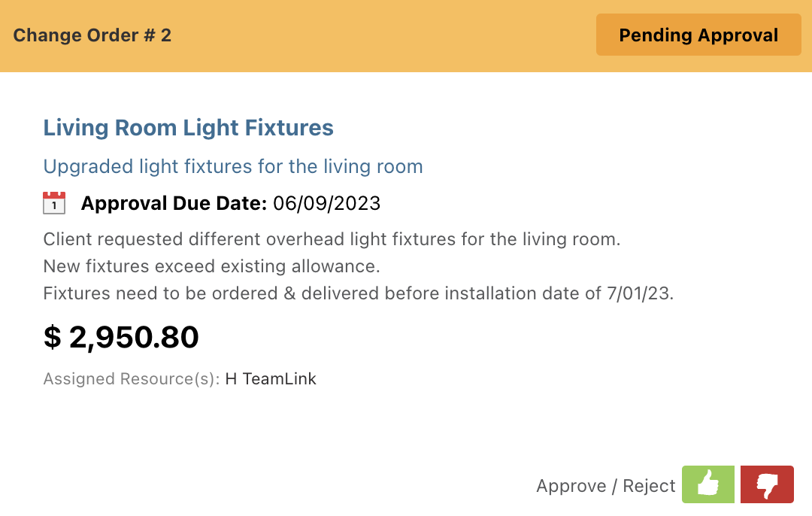Reject the change order with the thumbs down
The width and height of the screenshot is (812, 516).
pos(768,484)
